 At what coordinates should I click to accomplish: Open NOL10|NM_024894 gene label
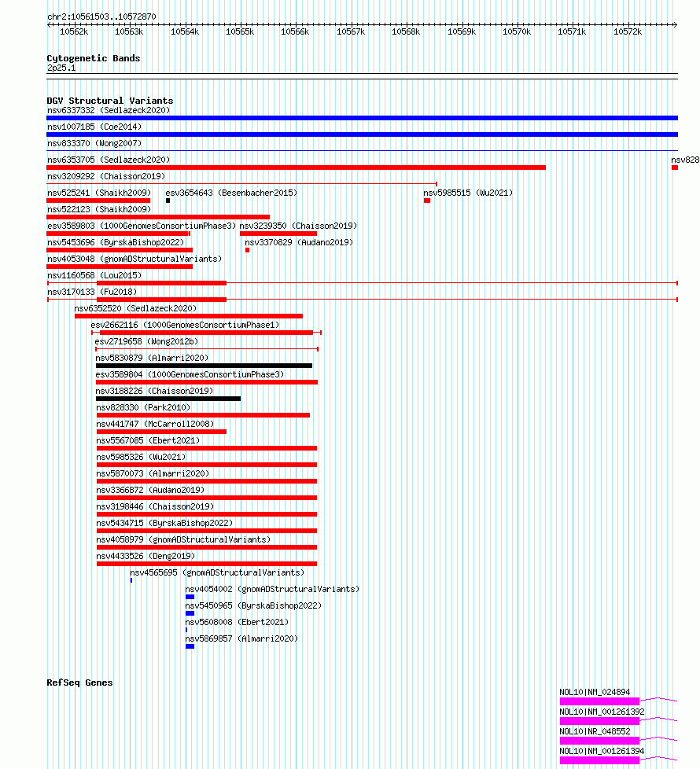pos(595,692)
